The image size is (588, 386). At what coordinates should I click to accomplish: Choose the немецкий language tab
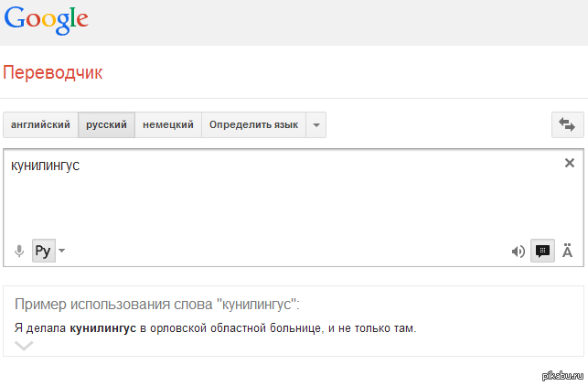click(x=168, y=125)
